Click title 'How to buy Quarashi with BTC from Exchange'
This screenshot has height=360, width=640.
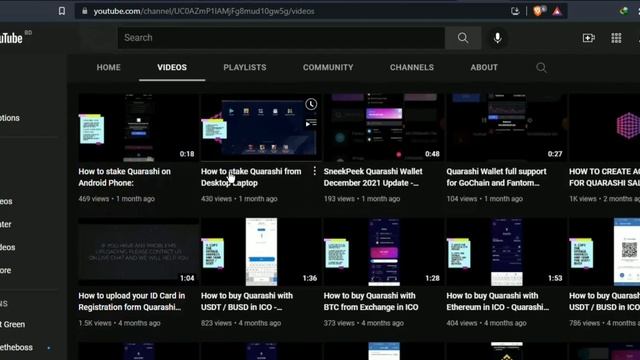coord(371,301)
